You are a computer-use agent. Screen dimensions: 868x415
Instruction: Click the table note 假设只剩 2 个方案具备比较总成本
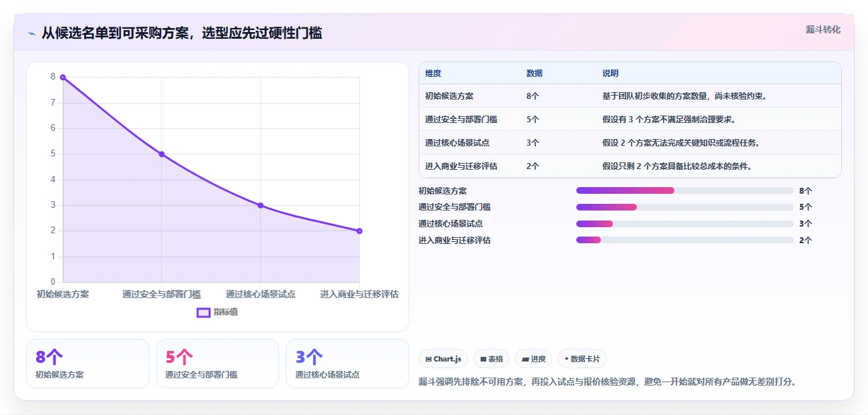pos(677,166)
